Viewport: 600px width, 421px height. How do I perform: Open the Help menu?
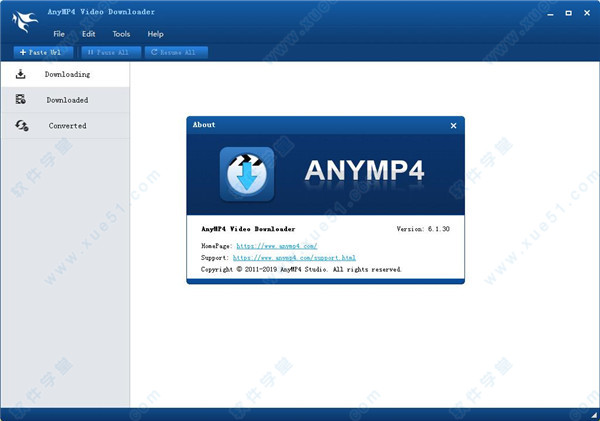pos(155,34)
